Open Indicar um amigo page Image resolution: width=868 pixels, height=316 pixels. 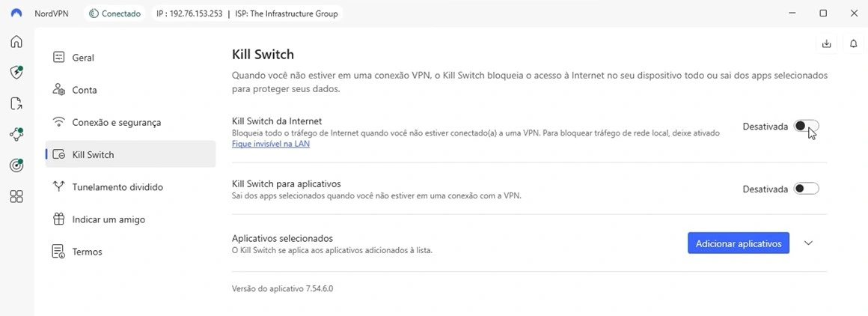pyautogui.click(x=130, y=219)
